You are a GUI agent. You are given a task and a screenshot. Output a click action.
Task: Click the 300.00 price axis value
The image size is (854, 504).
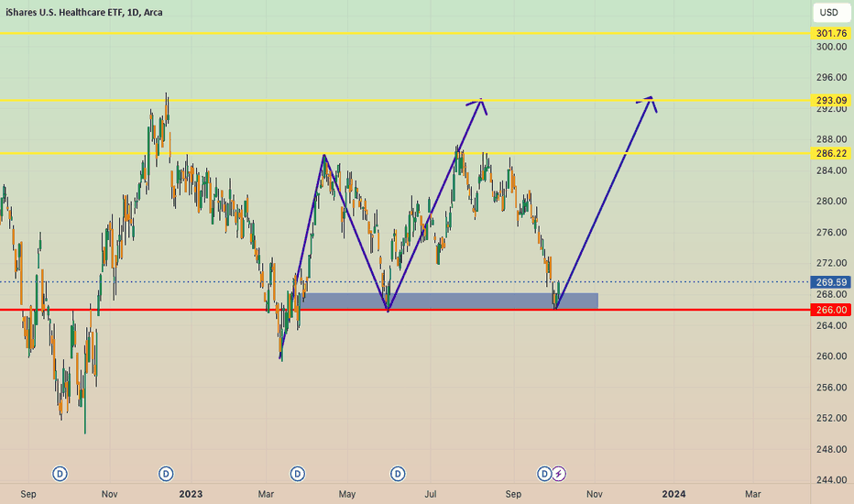831,47
